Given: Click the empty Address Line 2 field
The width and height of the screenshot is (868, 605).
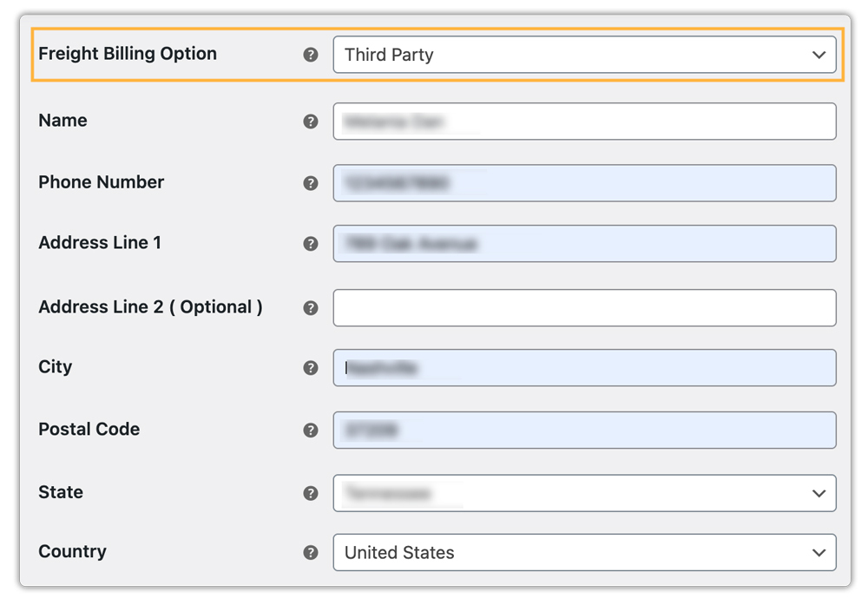Looking at the screenshot, I should [x=585, y=307].
